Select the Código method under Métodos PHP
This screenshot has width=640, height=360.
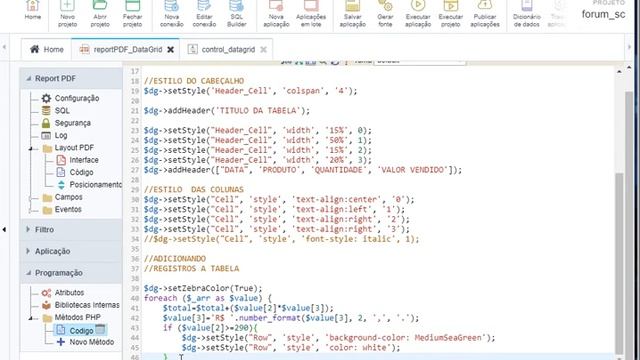81,330
